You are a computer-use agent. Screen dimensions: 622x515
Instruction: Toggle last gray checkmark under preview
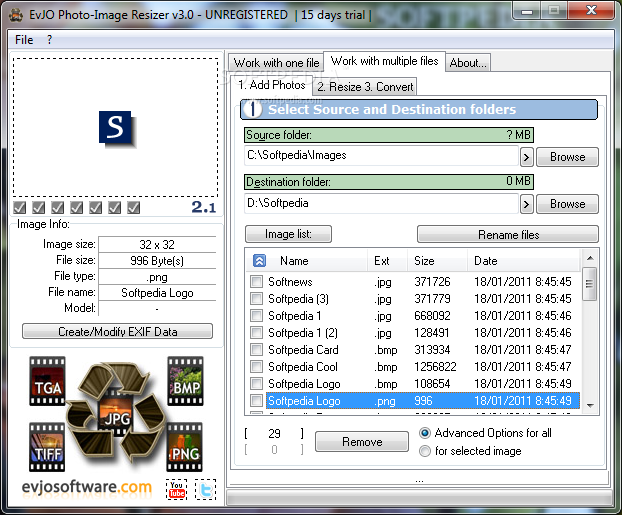pyautogui.click(x=134, y=208)
